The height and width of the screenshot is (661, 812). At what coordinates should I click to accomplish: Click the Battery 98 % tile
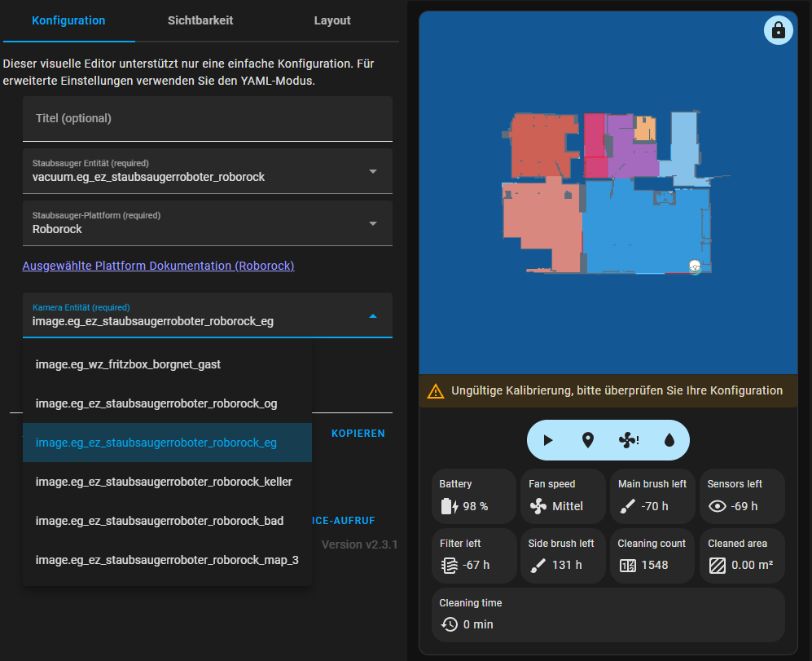pos(473,496)
